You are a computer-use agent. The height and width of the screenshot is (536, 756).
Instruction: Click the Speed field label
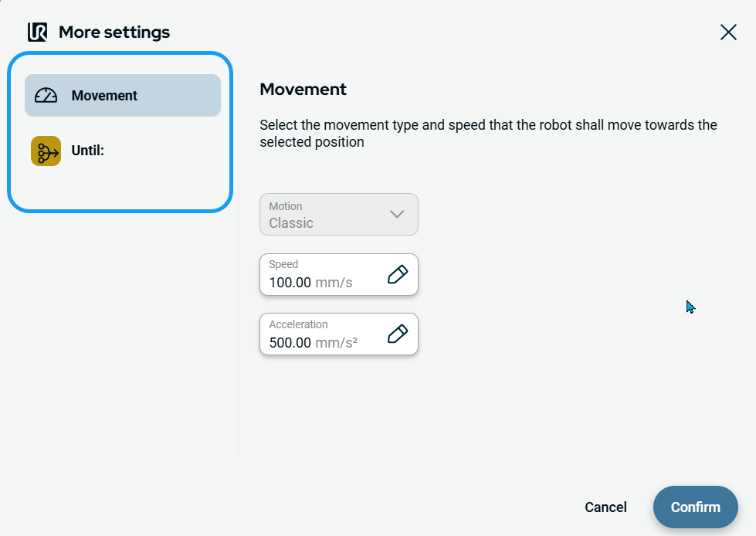click(x=283, y=264)
